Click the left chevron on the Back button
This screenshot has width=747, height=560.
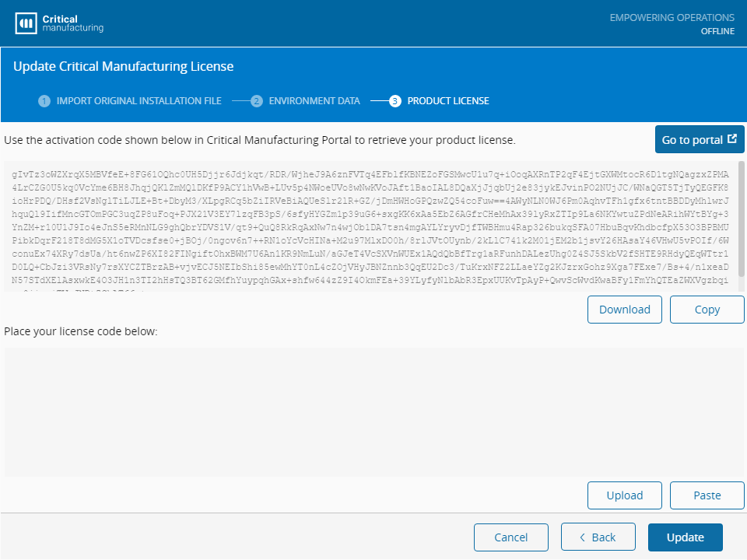pos(582,537)
